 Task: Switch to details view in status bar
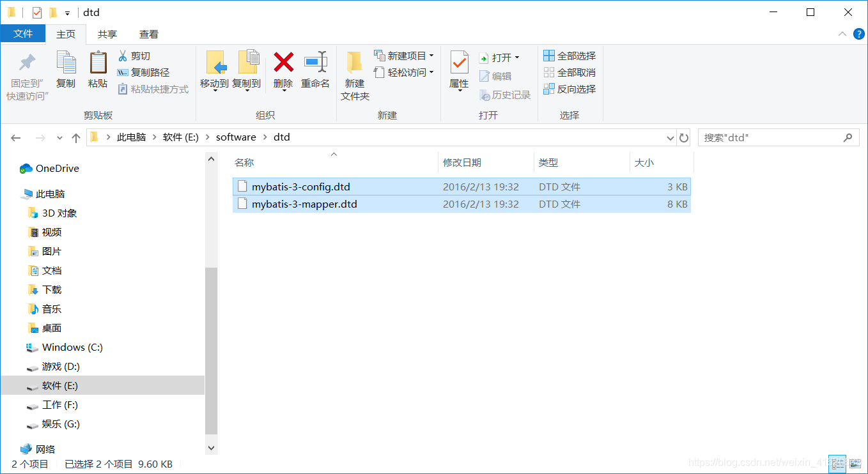(x=837, y=464)
